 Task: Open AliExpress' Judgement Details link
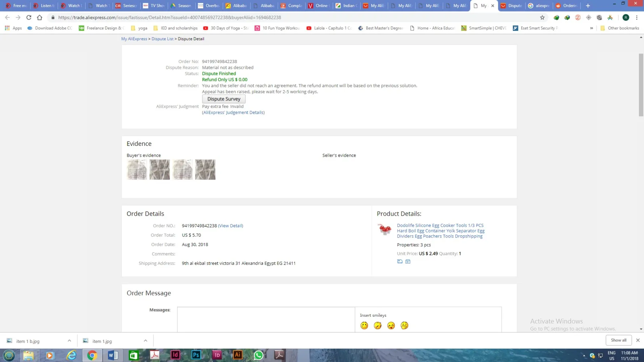(x=233, y=113)
